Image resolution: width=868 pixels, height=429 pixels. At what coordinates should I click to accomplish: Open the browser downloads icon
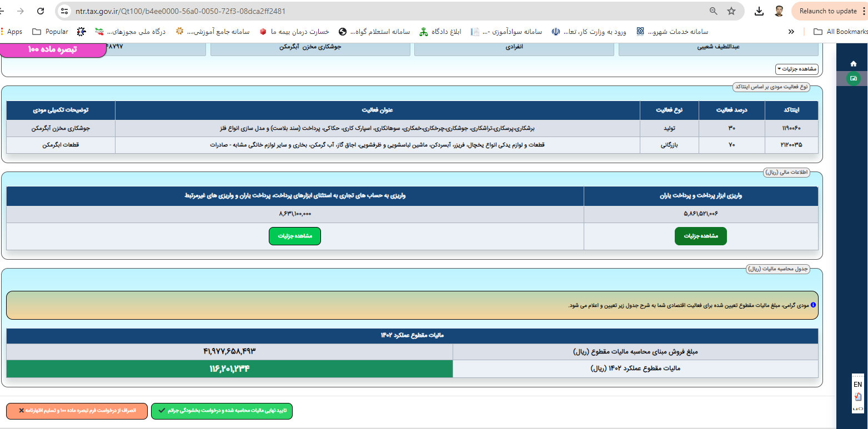(x=759, y=11)
